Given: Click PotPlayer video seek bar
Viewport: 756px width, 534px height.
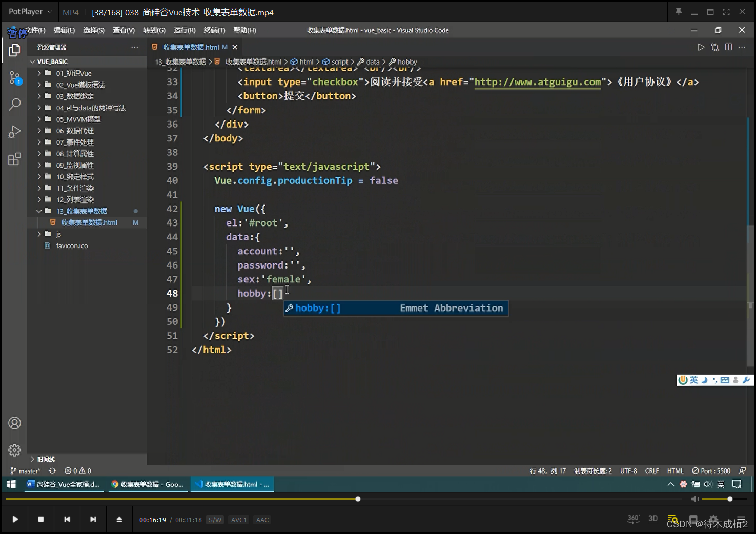Looking at the screenshot, I should click(x=343, y=499).
